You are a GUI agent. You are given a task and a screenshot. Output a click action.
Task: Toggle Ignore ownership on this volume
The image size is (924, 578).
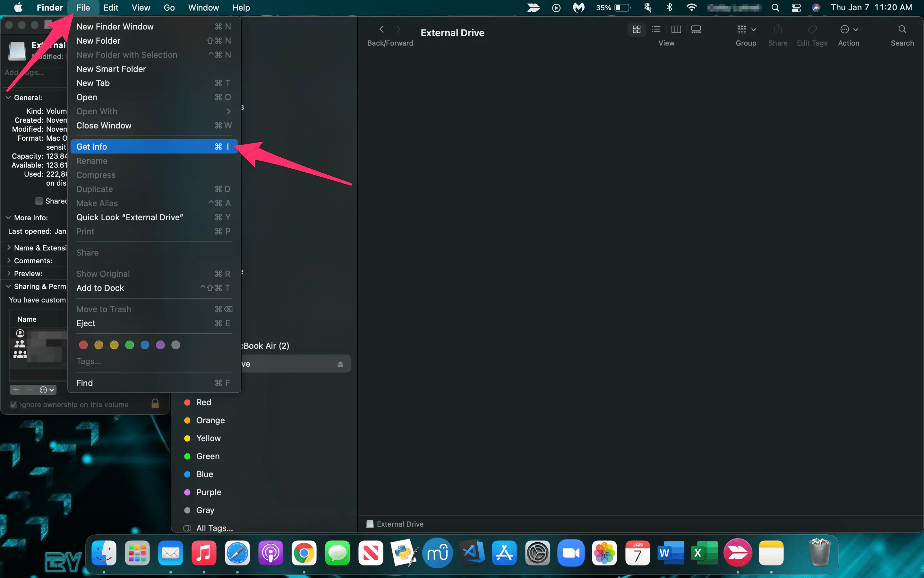click(13, 405)
